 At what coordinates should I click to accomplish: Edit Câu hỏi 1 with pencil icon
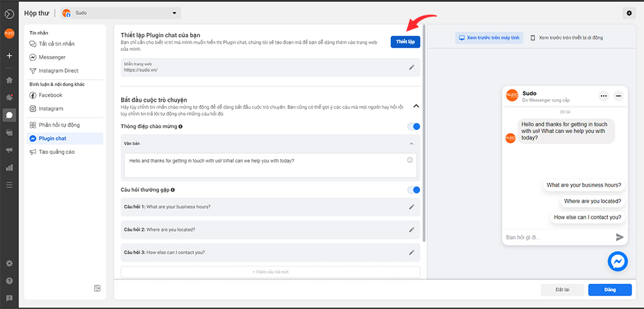point(412,207)
